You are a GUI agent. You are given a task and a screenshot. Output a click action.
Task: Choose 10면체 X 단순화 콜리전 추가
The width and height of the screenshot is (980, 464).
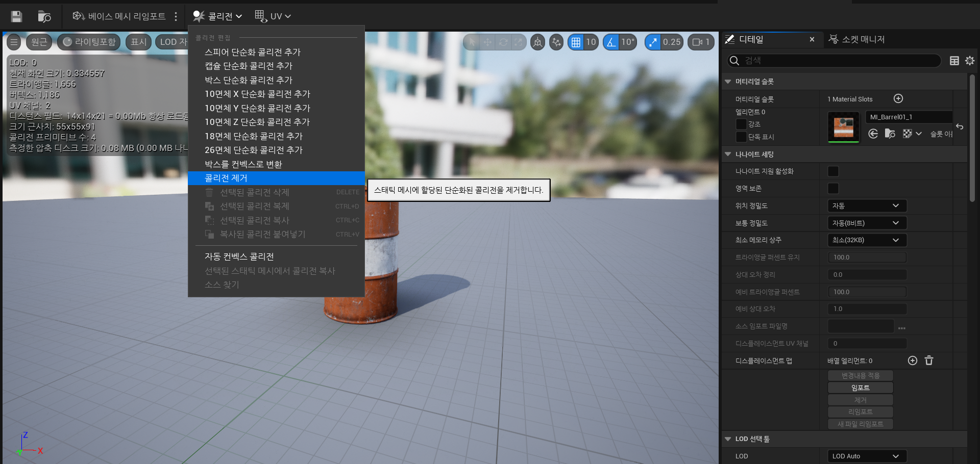click(276, 94)
